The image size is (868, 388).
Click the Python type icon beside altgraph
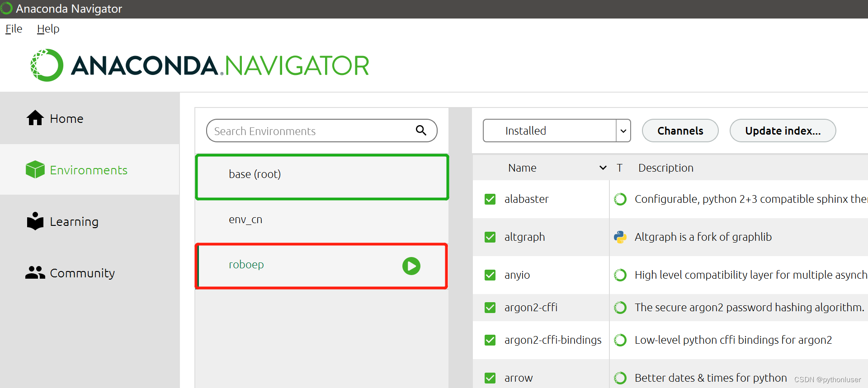(x=620, y=237)
